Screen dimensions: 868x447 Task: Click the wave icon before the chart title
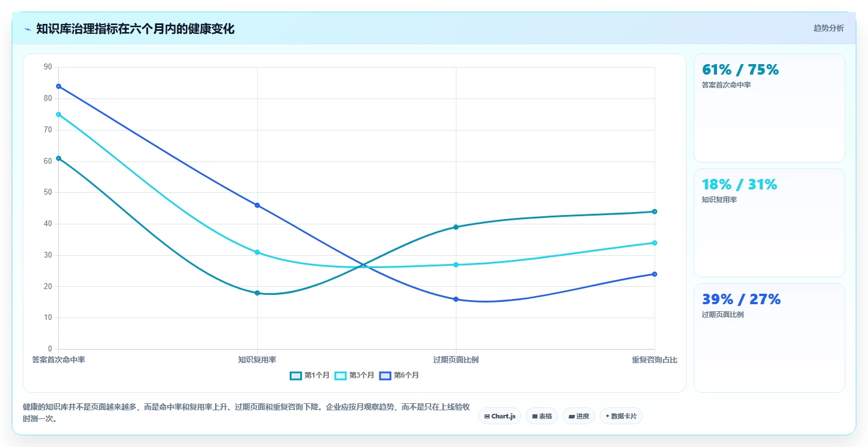tap(27, 29)
